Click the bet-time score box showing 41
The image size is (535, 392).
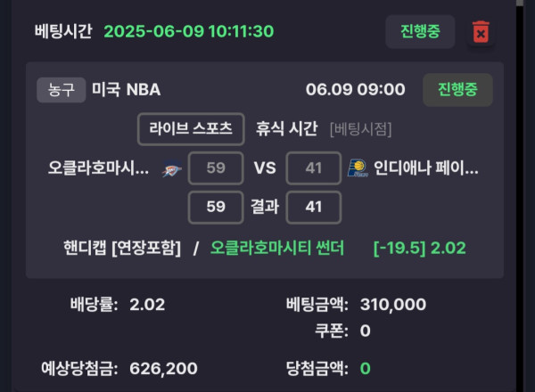point(314,168)
